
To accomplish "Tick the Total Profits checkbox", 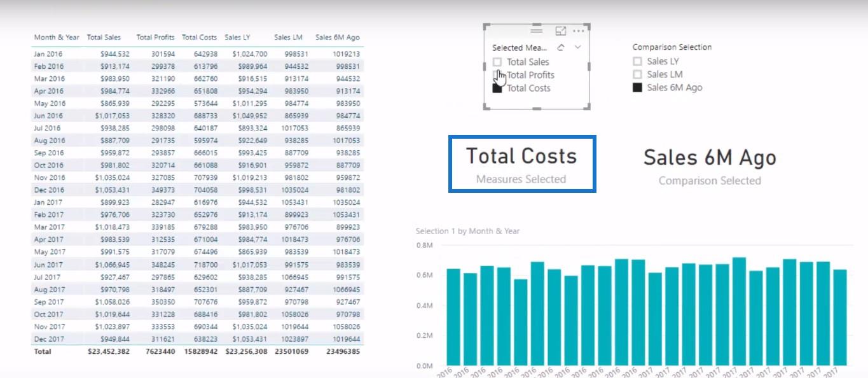I will (497, 75).
